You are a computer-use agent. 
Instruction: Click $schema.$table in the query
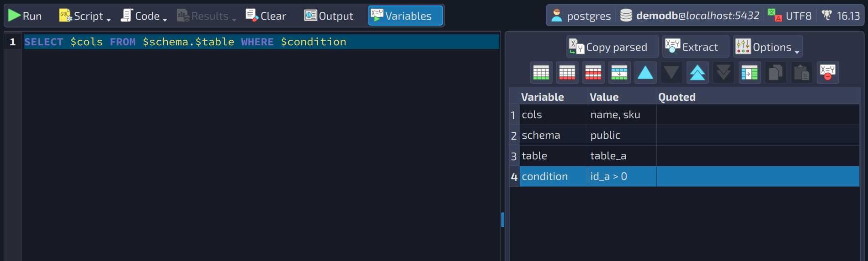click(x=188, y=42)
